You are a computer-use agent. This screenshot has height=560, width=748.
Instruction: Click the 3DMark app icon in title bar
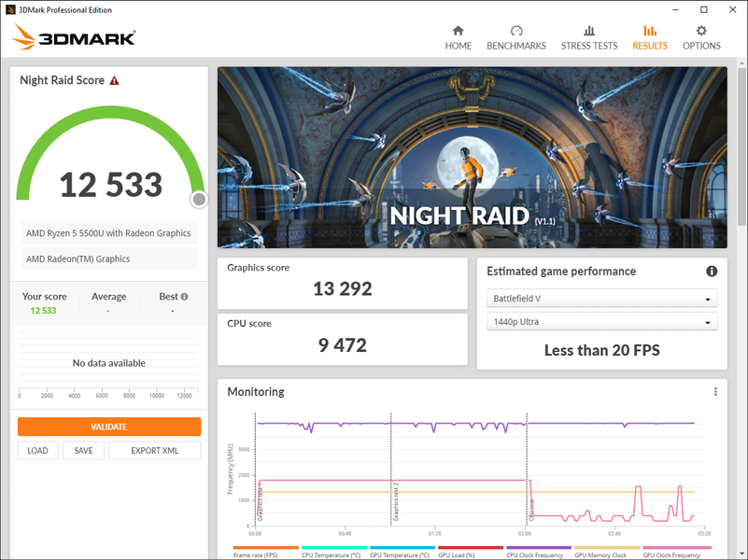[10, 9]
